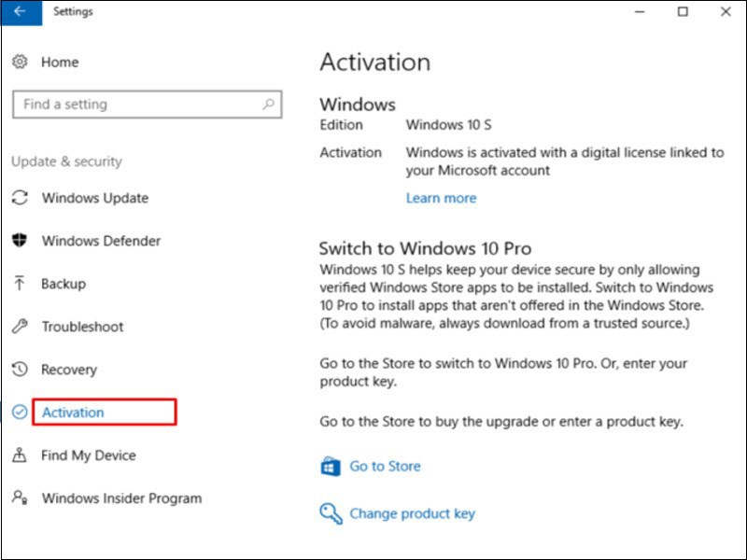747x560 pixels.
Task: Click the Windows Defender shield icon
Action: pos(20,241)
